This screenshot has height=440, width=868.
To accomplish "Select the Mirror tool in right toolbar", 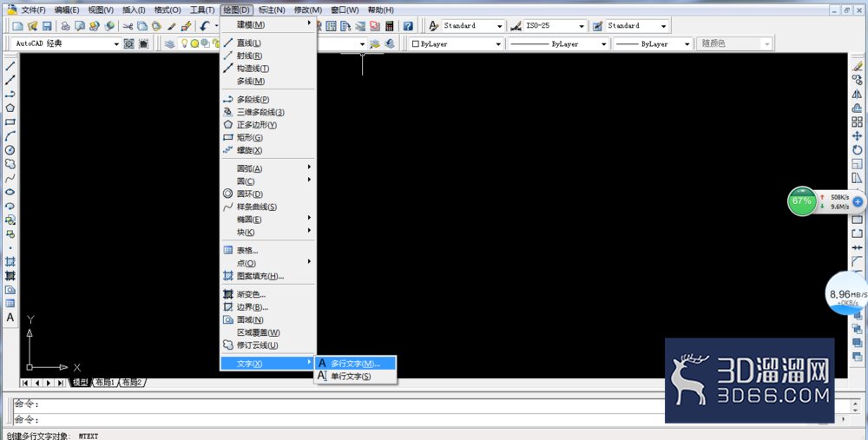I will (858, 94).
